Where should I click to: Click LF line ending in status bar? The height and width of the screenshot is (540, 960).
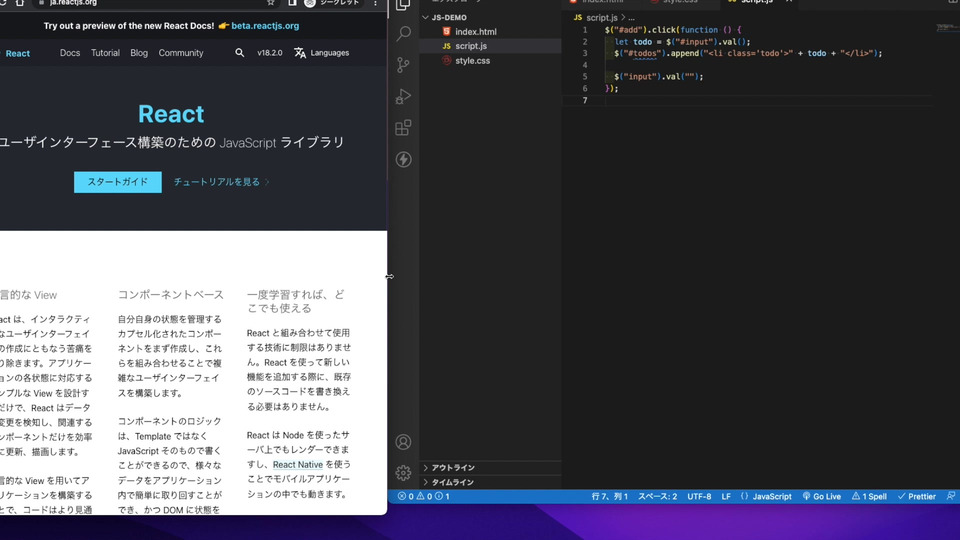coord(726,497)
